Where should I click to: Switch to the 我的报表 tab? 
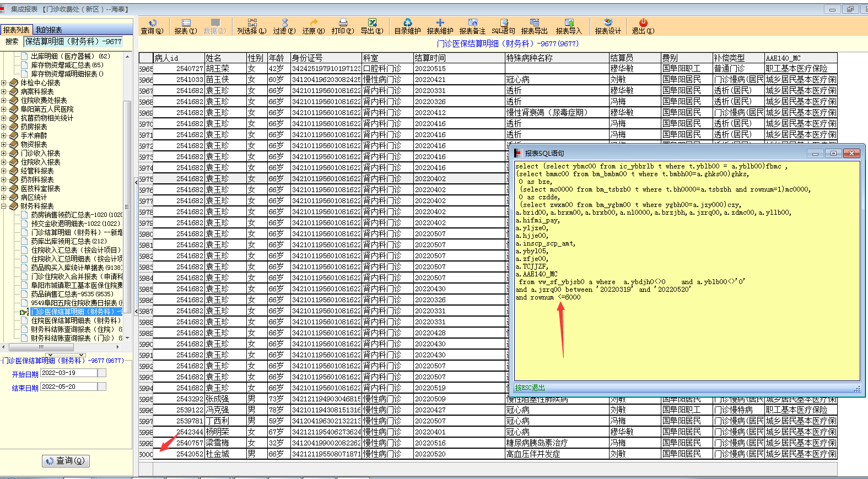coord(48,30)
